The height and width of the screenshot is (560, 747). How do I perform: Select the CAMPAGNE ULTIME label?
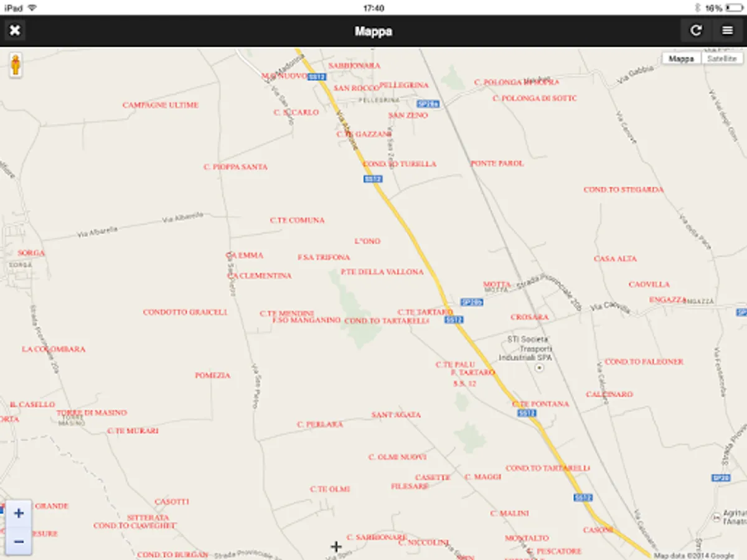coord(161,105)
